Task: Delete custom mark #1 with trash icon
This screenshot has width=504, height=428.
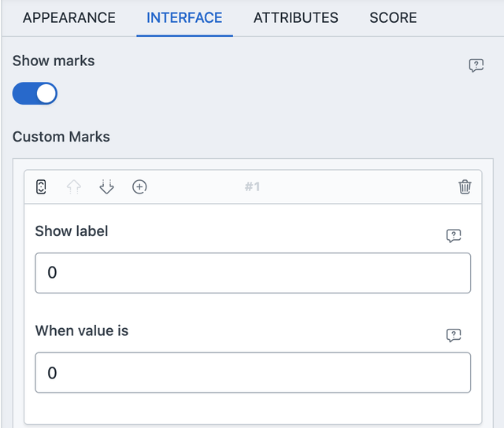Action: (x=465, y=187)
